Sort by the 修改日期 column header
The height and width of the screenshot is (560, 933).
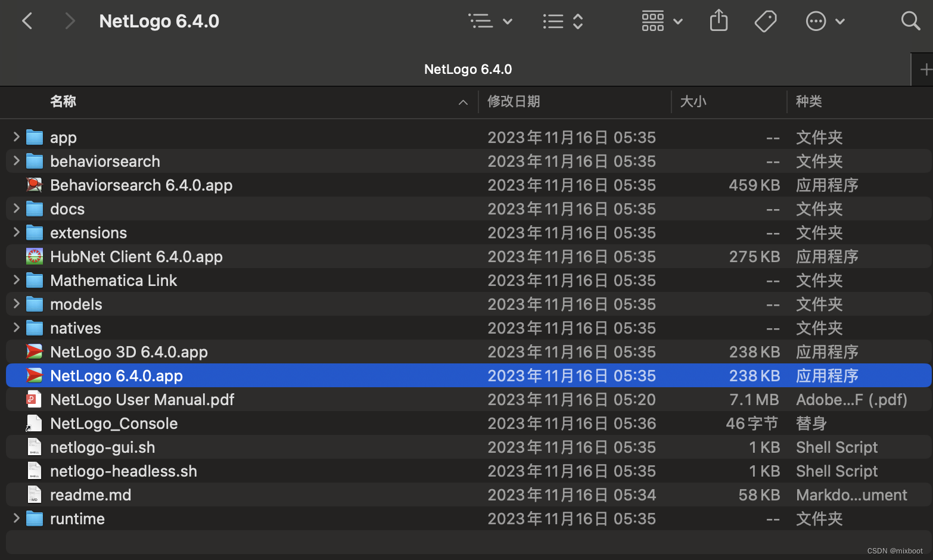(514, 101)
